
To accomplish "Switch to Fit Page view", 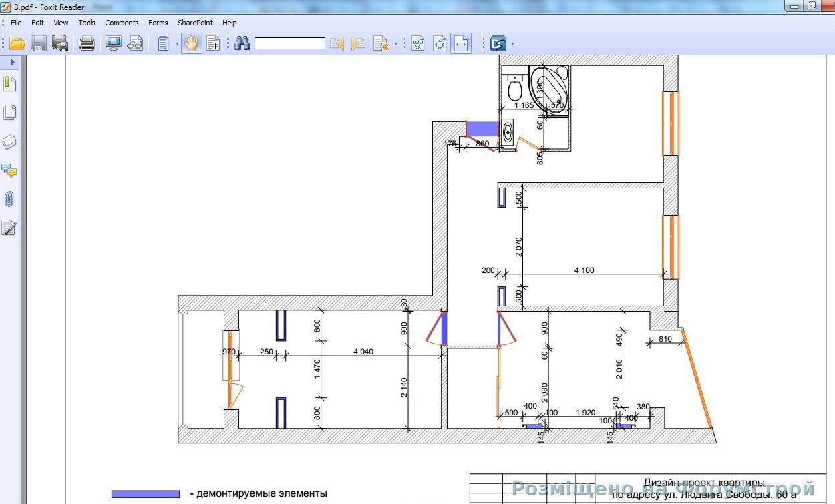I will [x=439, y=44].
